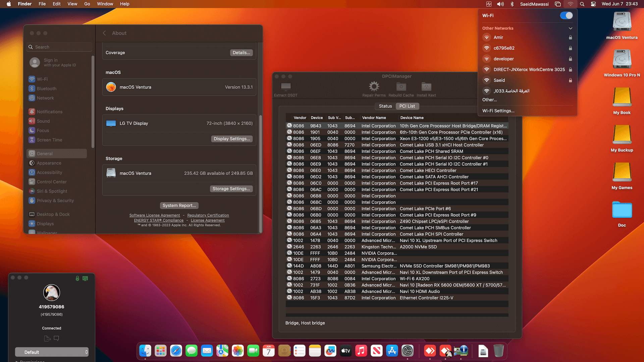The image size is (644, 362).
Task: Open Software License Agreement link
Action: click(155, 215)
